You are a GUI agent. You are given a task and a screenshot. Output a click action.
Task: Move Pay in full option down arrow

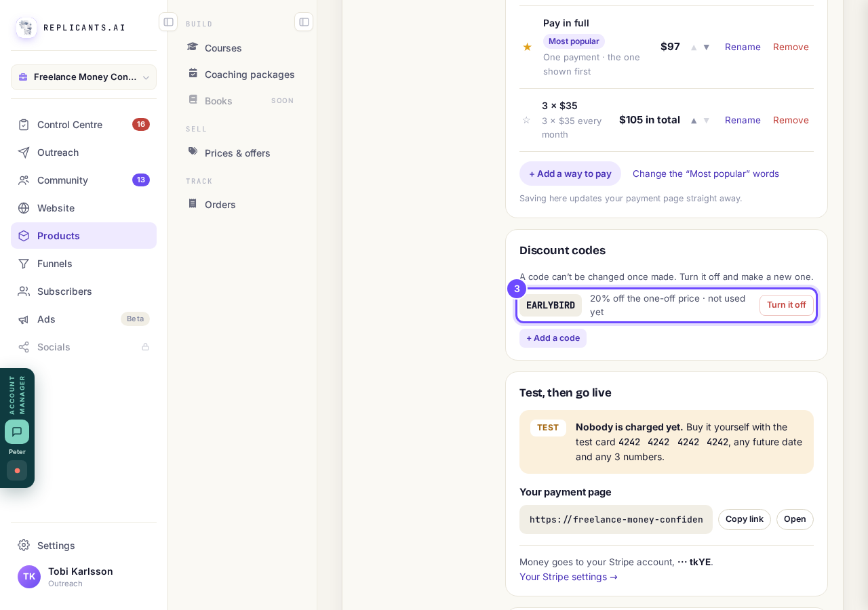[x=706, y=47]
